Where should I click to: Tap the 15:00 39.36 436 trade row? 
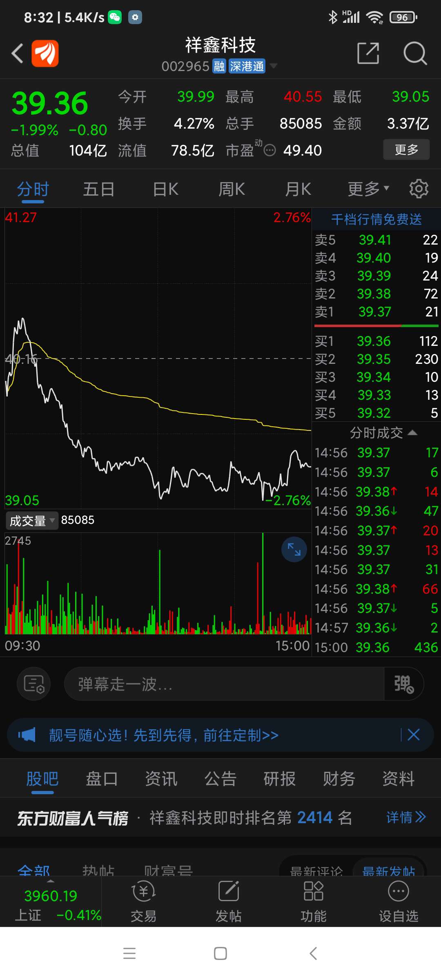coord(376,647)
